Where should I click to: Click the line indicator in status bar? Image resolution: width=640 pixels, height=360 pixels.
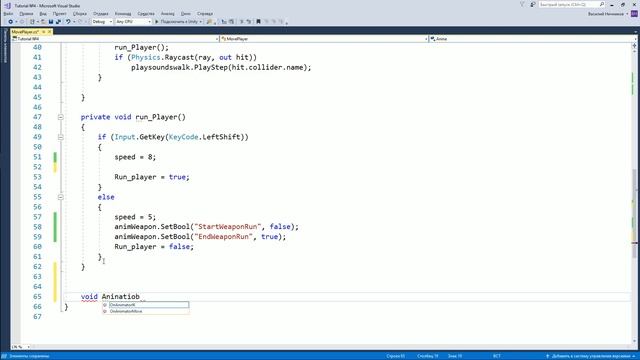coord(396,356)
